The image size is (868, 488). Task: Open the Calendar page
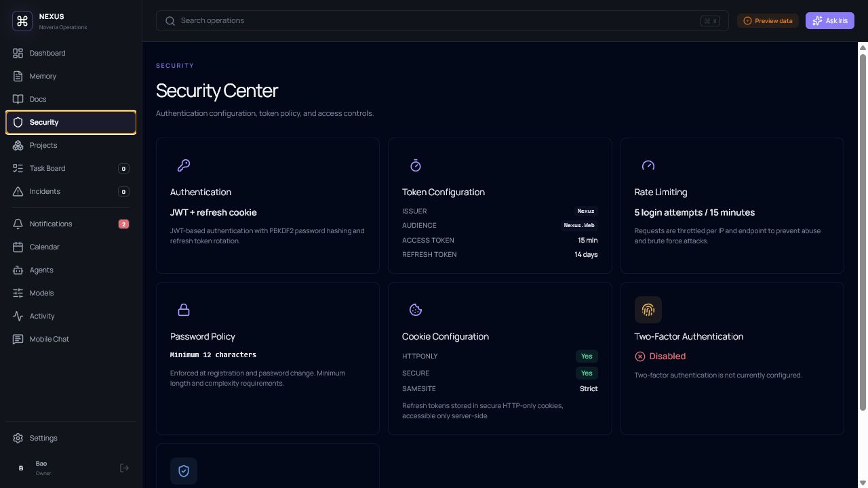coord(71,247)
